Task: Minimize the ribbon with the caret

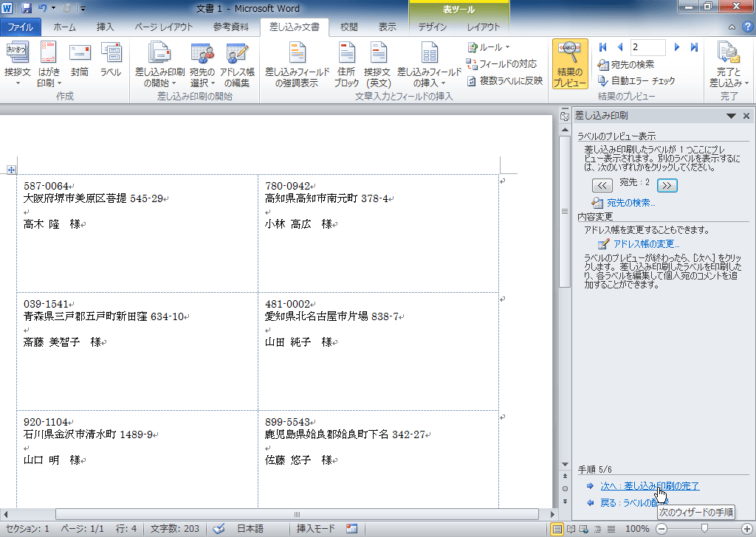Action: 732,27
